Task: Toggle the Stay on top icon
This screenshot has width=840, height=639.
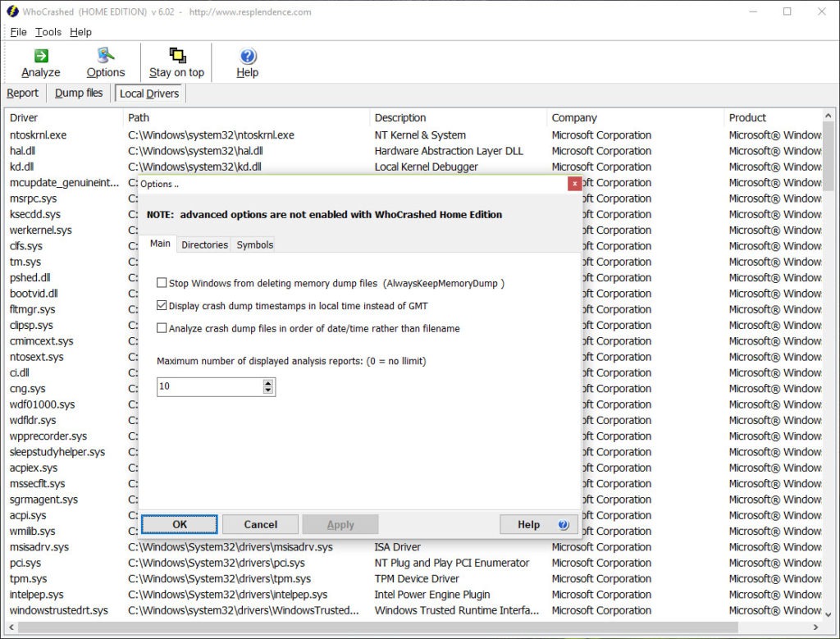Action: click(x=176, y=56)
